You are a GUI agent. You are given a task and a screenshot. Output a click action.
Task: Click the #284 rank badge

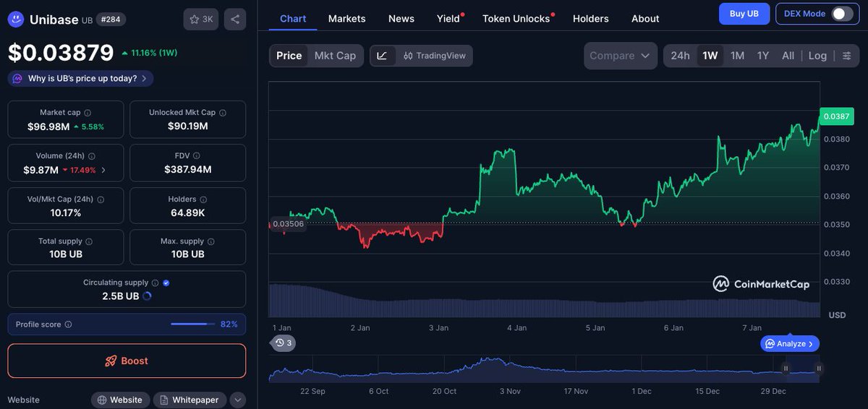pyautogui.click(x=111, y=20)
